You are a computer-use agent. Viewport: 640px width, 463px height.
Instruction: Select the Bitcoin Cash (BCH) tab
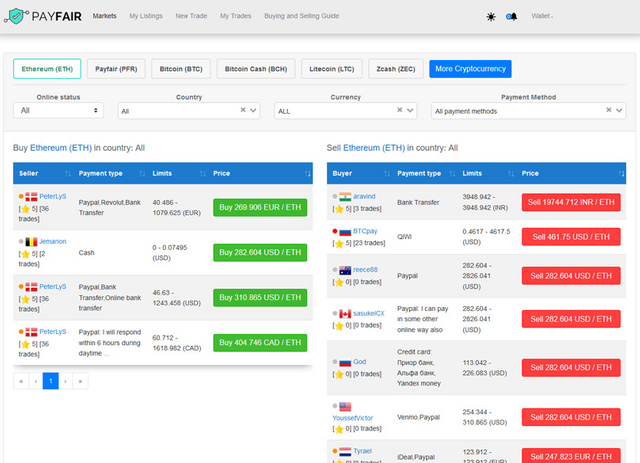pyautogui.click(x=256, y=69)
